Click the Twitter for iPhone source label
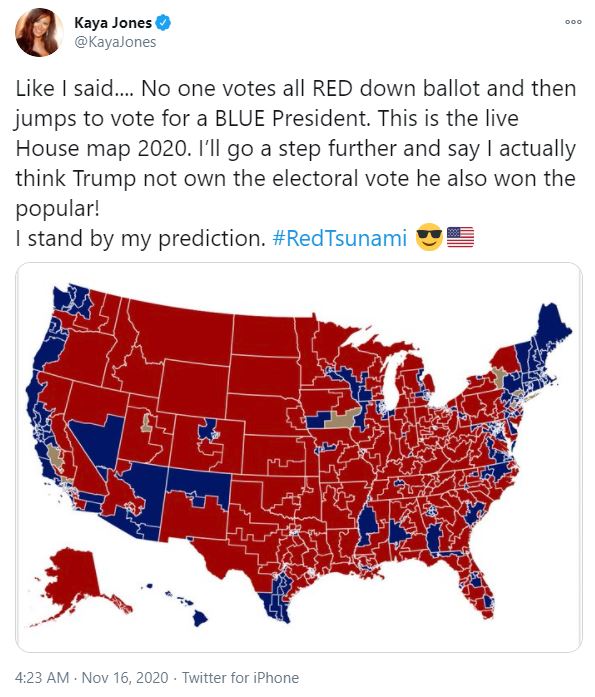595x697 pixels. (x=240, y=677)
